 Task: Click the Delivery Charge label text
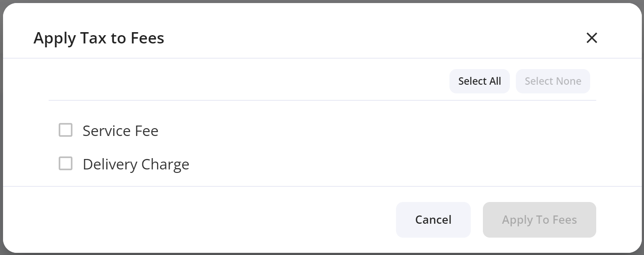(x=136, y=164)
